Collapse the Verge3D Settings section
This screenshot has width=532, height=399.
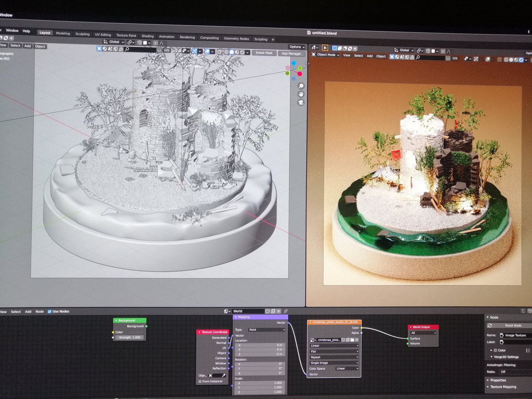pyautogui.click(x=505, y=357)
